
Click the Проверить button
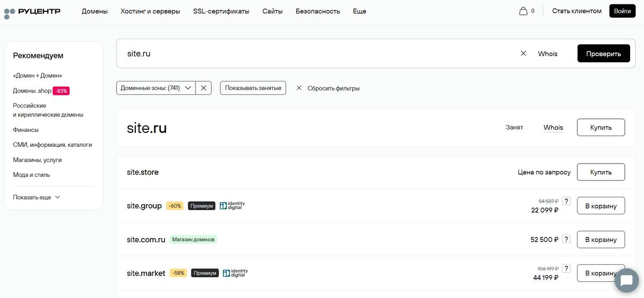[604, 54]
